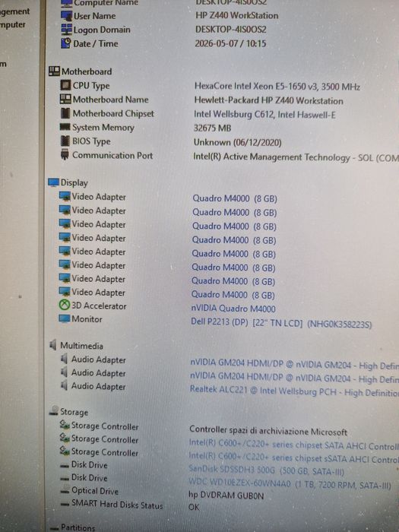Click the 'SMART Hard Disks Status' label

pyautogui.click(x=117, y=505)
